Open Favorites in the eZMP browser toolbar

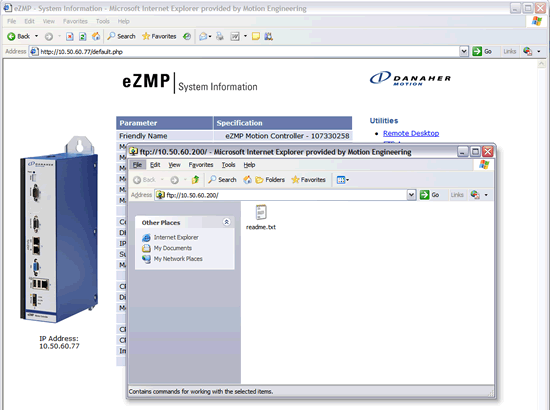click(159, 36)
